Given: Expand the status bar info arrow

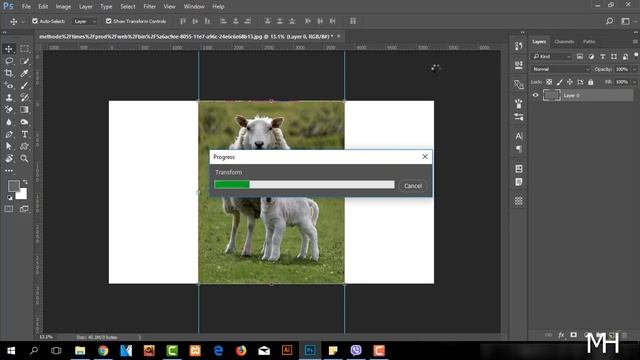Looking at the screenshot, I should (140, 337).
